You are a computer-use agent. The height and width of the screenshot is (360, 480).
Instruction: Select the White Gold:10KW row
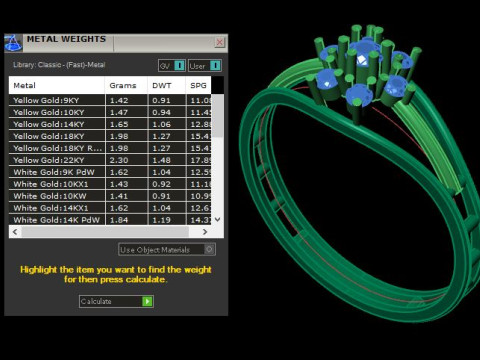[x=110, y=196]
